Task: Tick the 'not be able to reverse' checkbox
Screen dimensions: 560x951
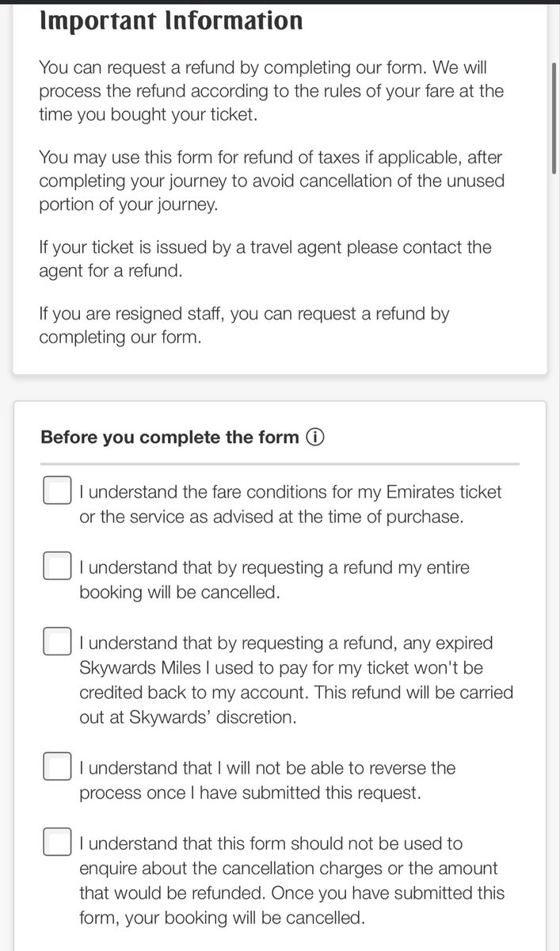Action: point(57,767)
